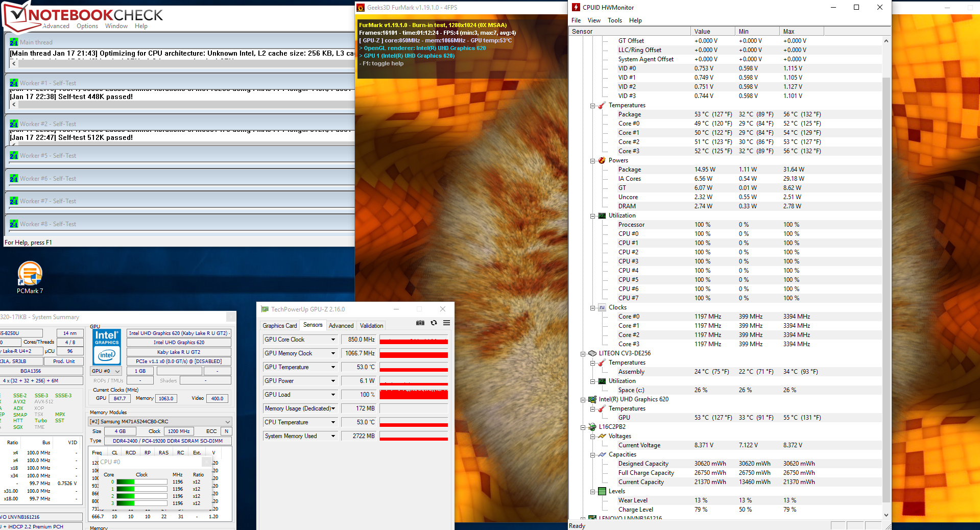Click the Intel Graphics logo in System Summary

click(x=107, y=346)
